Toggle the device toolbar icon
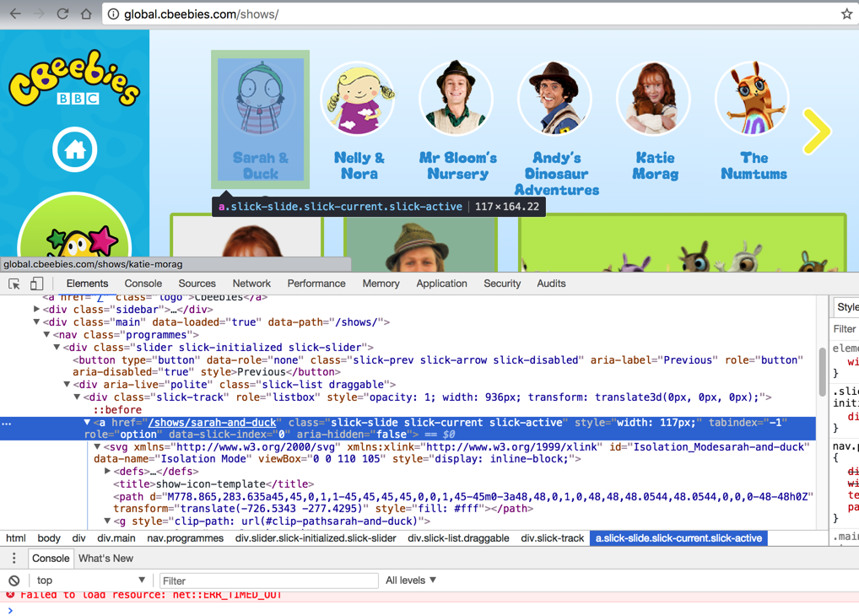Screen dimensions: 859x616 click(x=36, y=284)
